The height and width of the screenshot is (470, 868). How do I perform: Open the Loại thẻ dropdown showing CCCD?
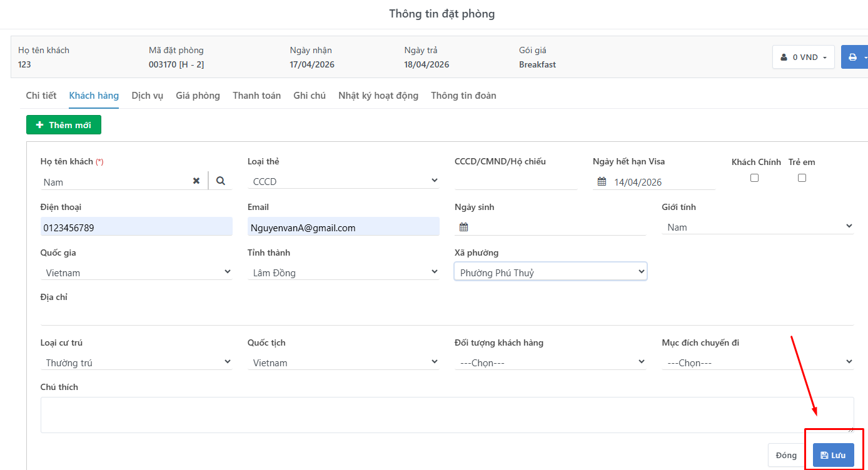[x=343, y=181]
